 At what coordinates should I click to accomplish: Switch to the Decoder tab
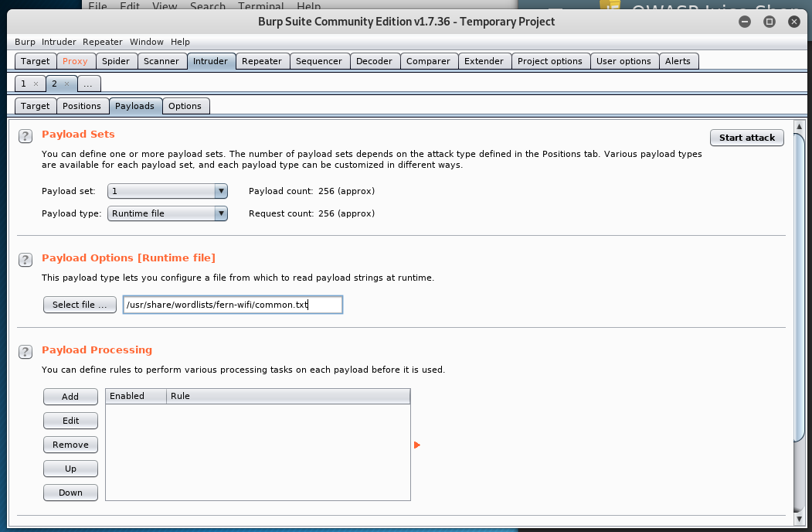374,61
